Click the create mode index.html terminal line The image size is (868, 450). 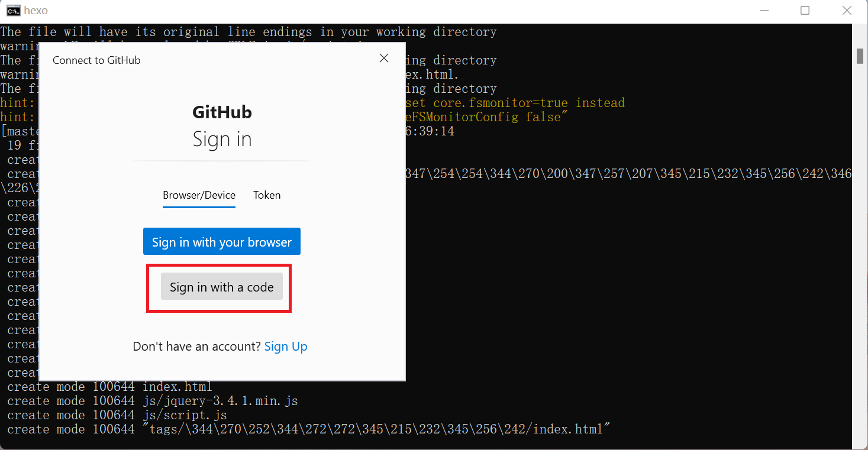tap(109, 387)
